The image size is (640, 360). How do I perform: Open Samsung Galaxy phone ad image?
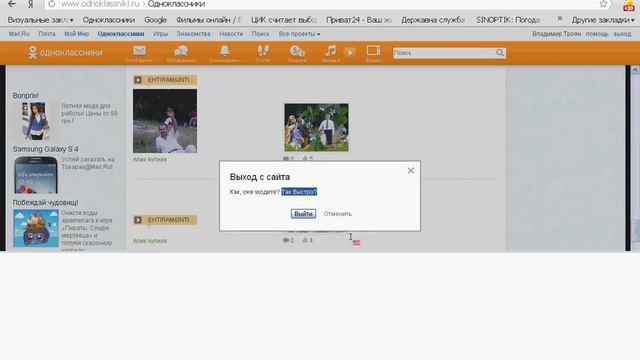pyautogui.click(x=36, y=175)
